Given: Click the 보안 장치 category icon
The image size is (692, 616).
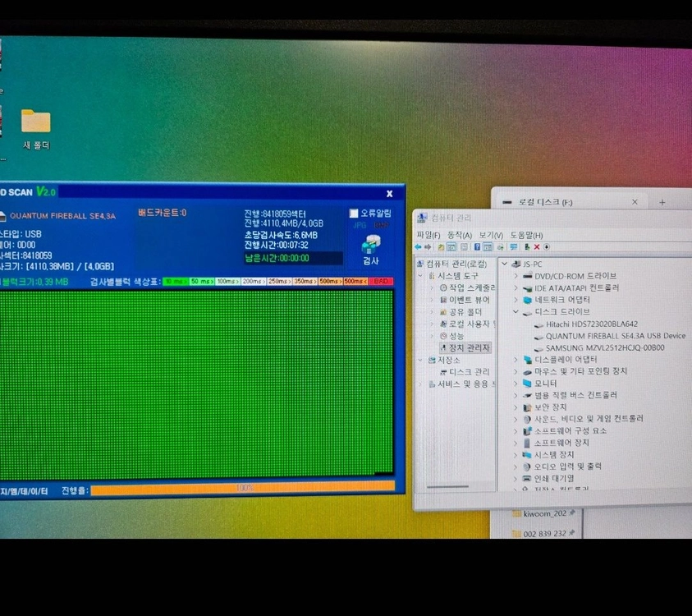Looking at the screenshot, I should [x=527, y=407].
